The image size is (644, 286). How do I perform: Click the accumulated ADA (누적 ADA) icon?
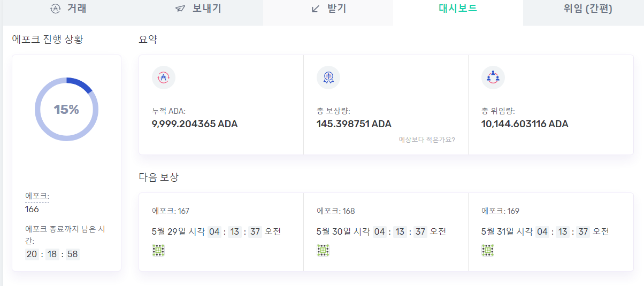(x=163, y=78)
